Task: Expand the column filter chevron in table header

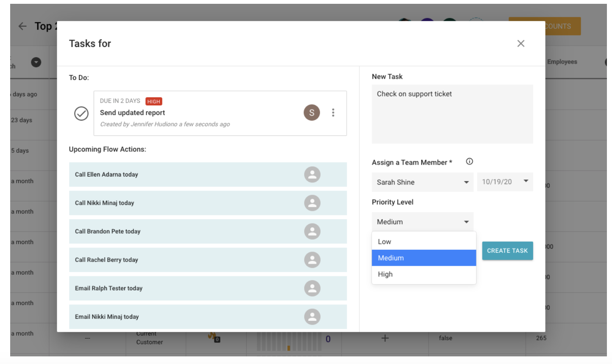Action: tap(36, 62)
